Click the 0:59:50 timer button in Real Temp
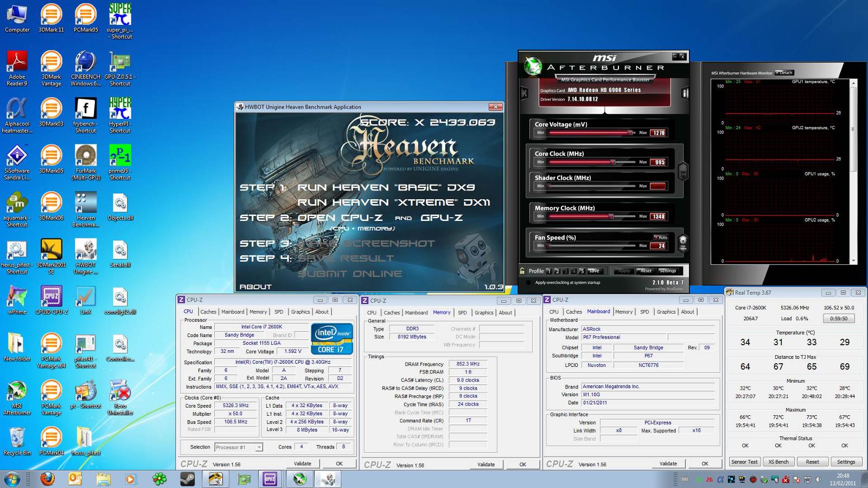 (x=838, y=319)
